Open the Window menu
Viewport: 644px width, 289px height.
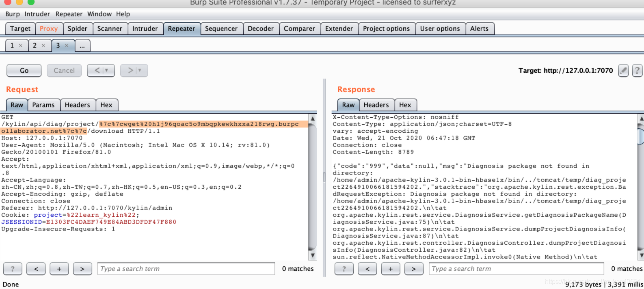pyautogui.click(x=99, y=14)
